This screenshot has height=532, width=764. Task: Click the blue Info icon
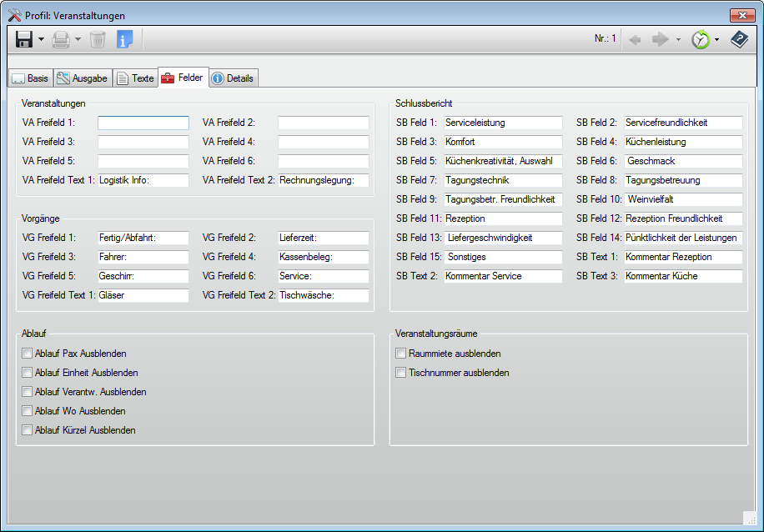[x=124, y=39]
